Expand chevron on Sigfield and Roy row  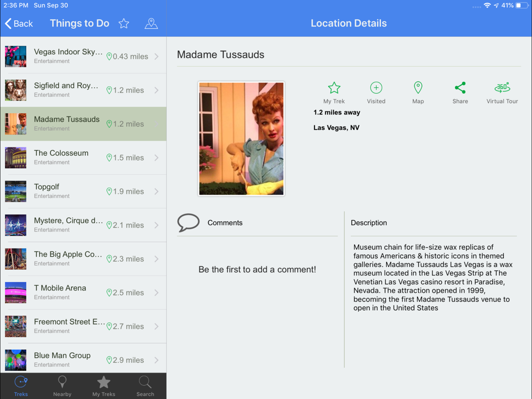point(156,90)
